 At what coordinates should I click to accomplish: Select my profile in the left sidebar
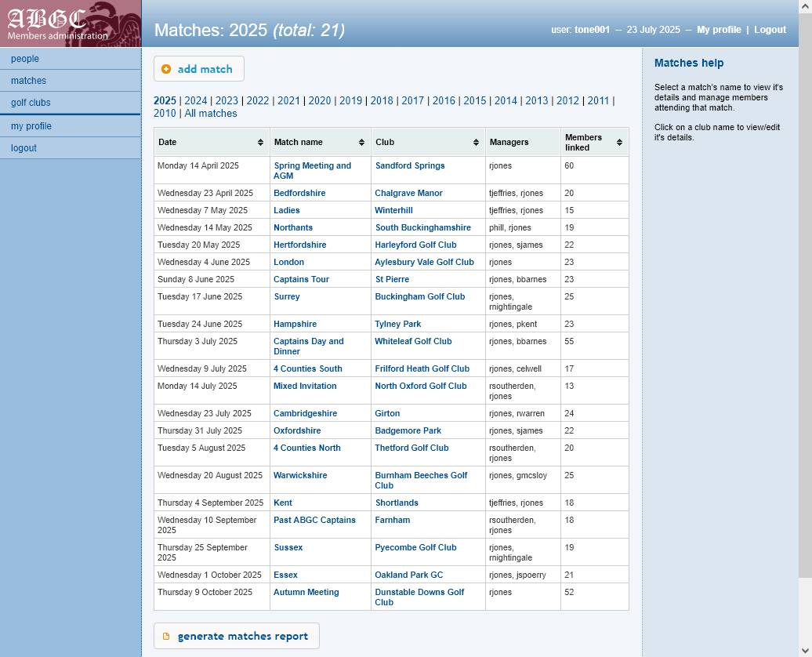30,125
